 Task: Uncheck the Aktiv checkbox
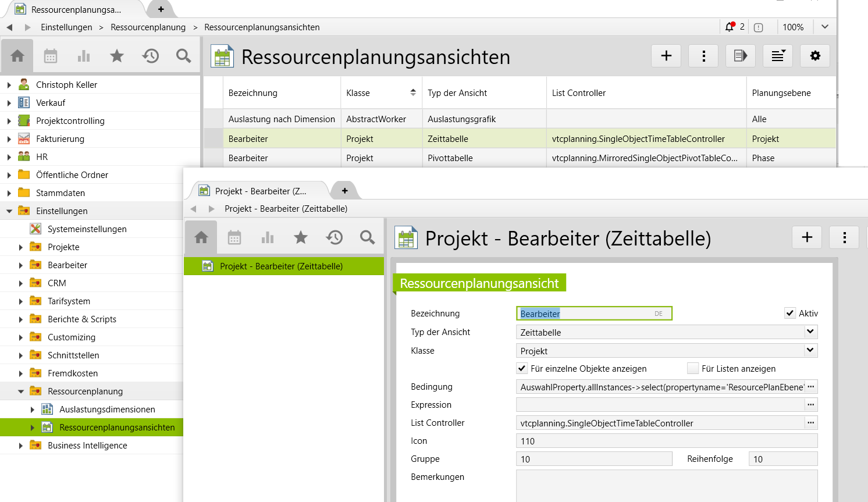pyautogui.click(x=790, y=313)
